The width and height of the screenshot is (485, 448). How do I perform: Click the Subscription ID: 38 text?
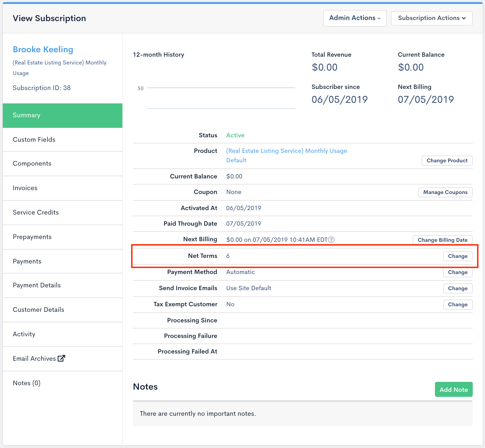coord(42,88)
